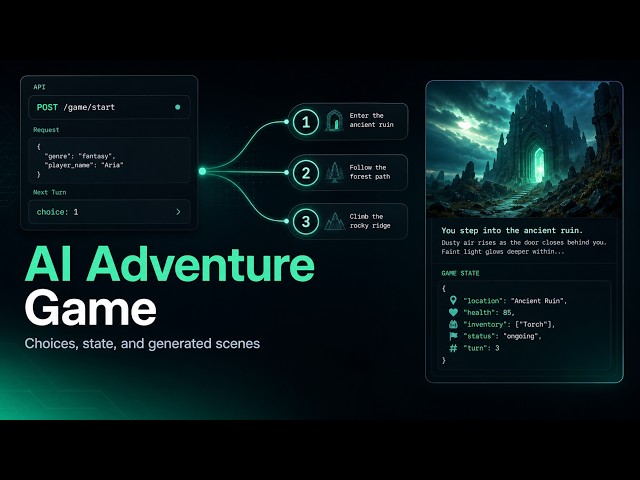Click the pine tree icon in option 2
Image resolution: width=640 pixels, height=480 pixels.
(335, 172)
